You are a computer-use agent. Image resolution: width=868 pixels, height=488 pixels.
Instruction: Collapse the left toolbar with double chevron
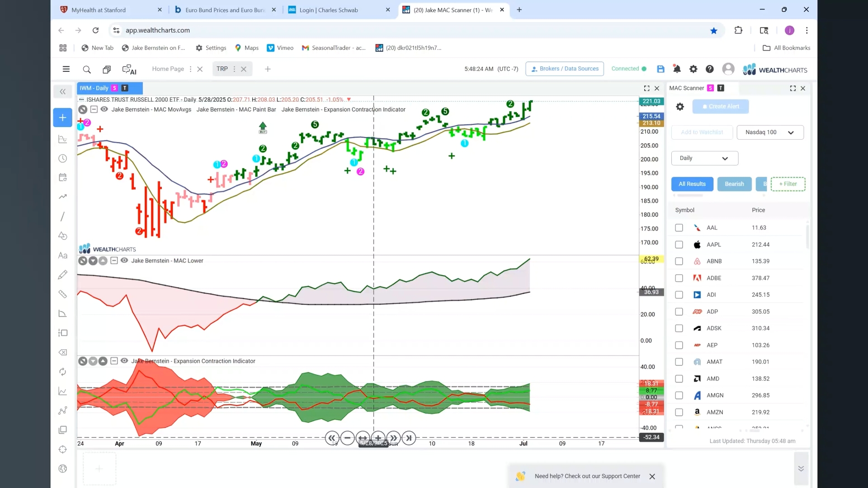click(x=63, y=92)
